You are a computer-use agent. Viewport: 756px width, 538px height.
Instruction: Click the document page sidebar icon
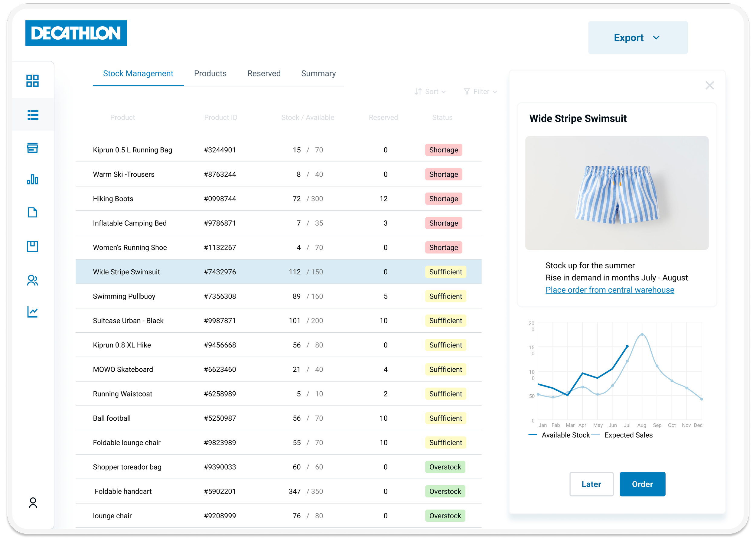[x=32, y=212]
